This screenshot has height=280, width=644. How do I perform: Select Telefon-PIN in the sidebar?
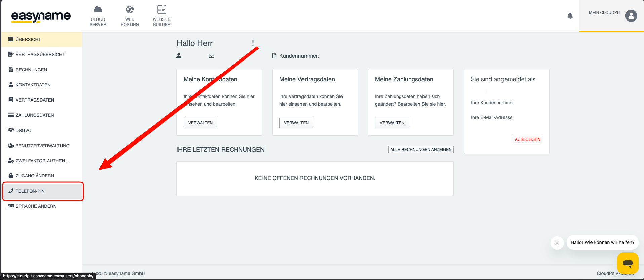(30, 191)
